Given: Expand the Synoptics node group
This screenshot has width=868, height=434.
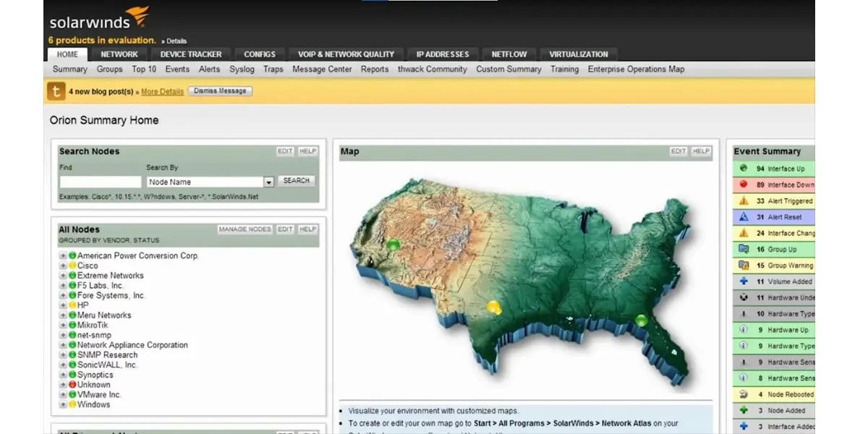Looking at the screenshot, I should click(63, 375).
